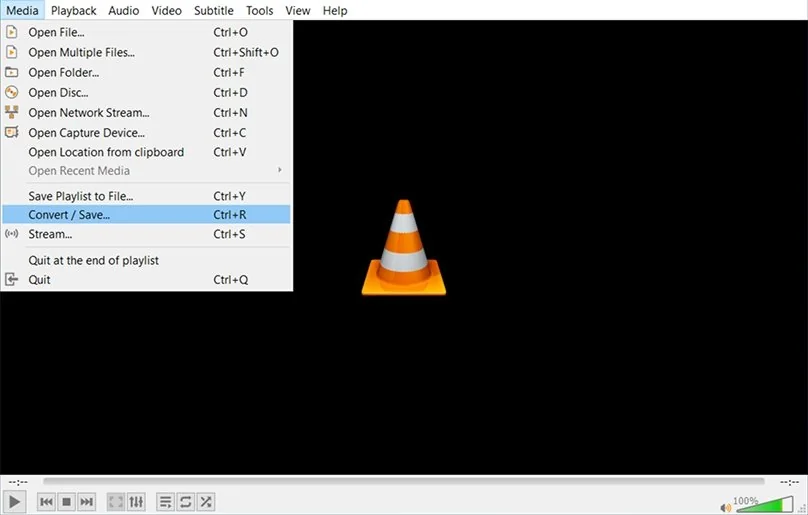808x515 pixels.
Task: Expand the Open Recent Media submenu
Action: [x=146, y=171]
